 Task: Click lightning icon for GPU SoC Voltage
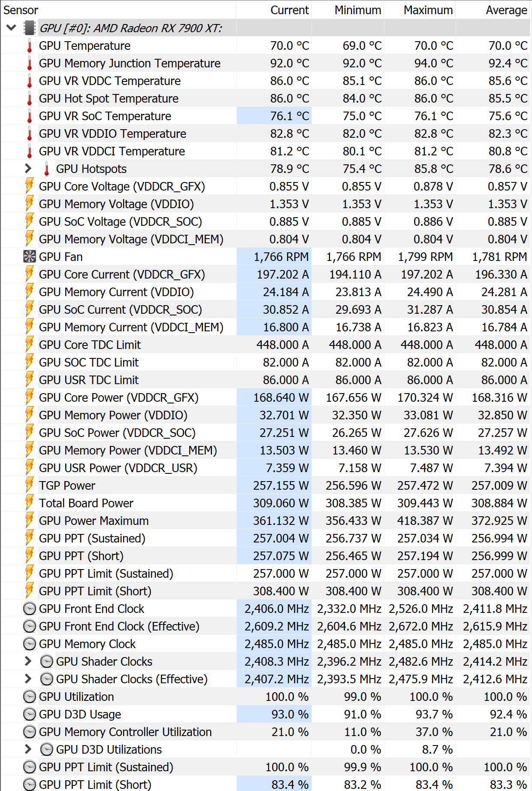click(x=29, y=221)
